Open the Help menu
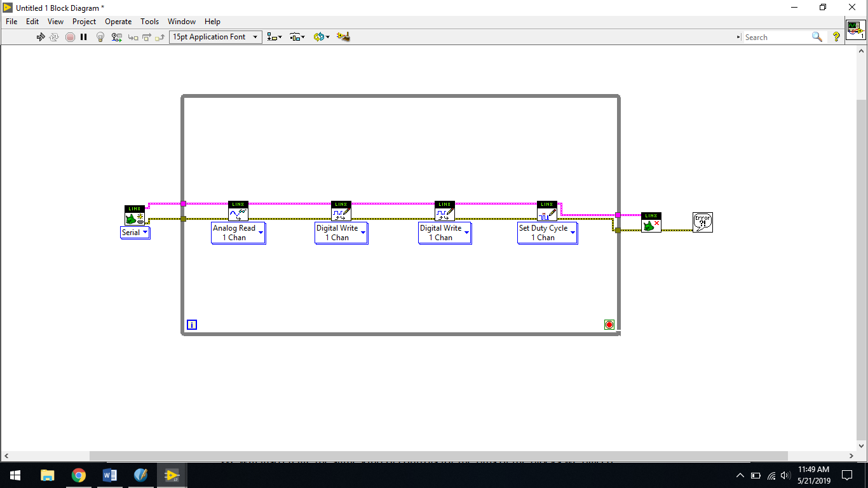 click(x=212, y=21)
